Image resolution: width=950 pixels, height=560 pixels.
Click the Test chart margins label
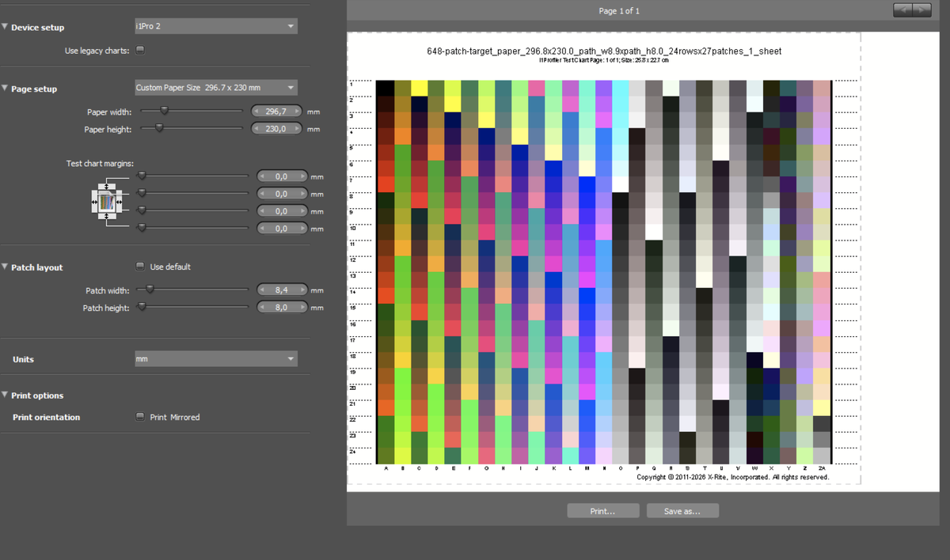[101, 163]
